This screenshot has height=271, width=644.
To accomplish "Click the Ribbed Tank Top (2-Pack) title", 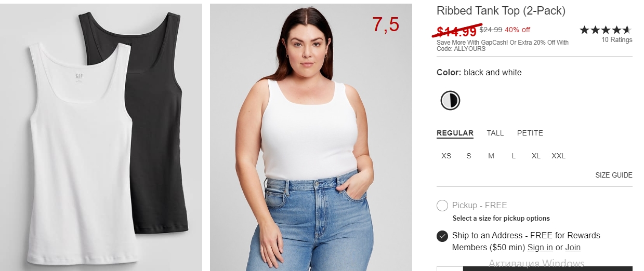I will pyautogui.click(x=501, y=11).
